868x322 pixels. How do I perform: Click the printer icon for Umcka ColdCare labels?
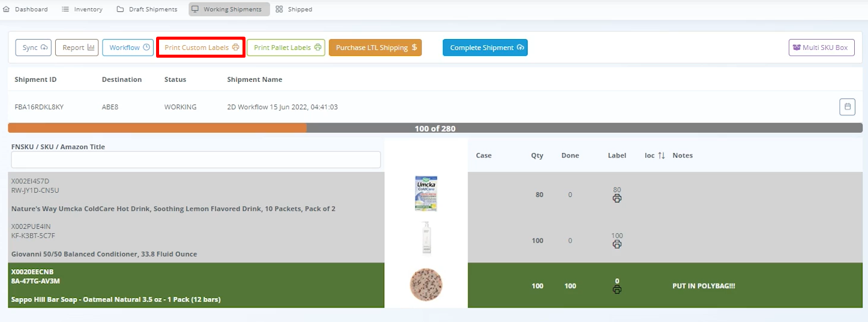(616, 198)
